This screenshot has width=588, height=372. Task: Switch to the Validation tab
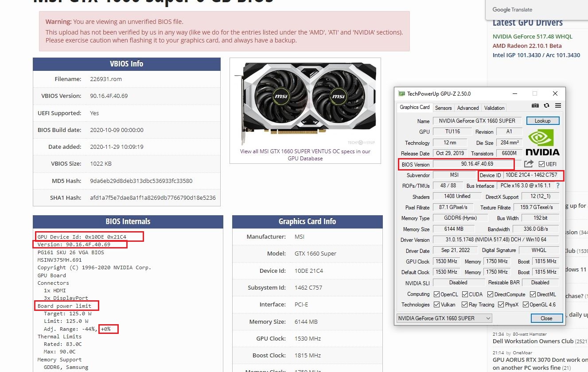pos(495,108)
